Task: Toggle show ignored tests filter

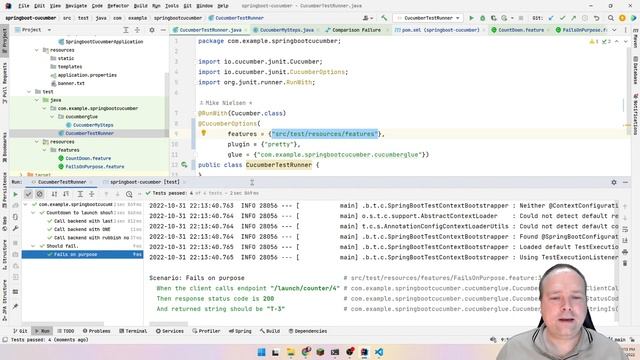Action: click(40, 194)
